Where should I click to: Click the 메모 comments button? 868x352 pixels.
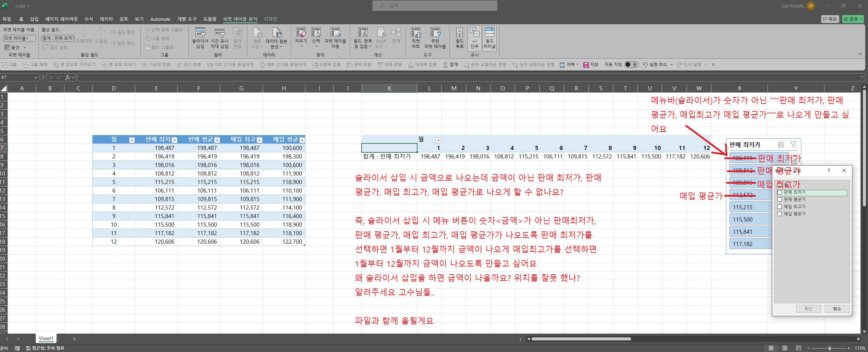pos(830,19)
